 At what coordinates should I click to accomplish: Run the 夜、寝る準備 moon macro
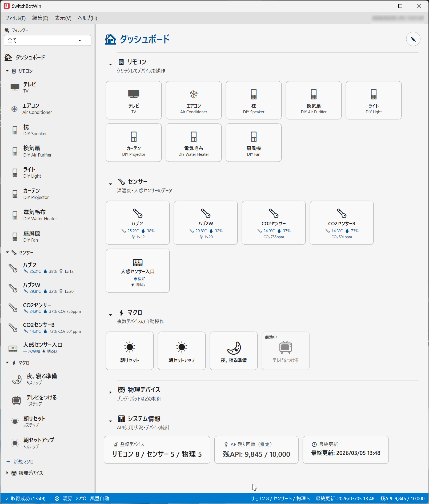tap(234, 351)
